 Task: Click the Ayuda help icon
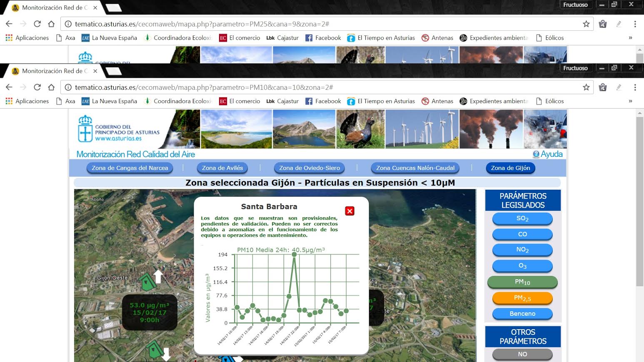[536, 154]
